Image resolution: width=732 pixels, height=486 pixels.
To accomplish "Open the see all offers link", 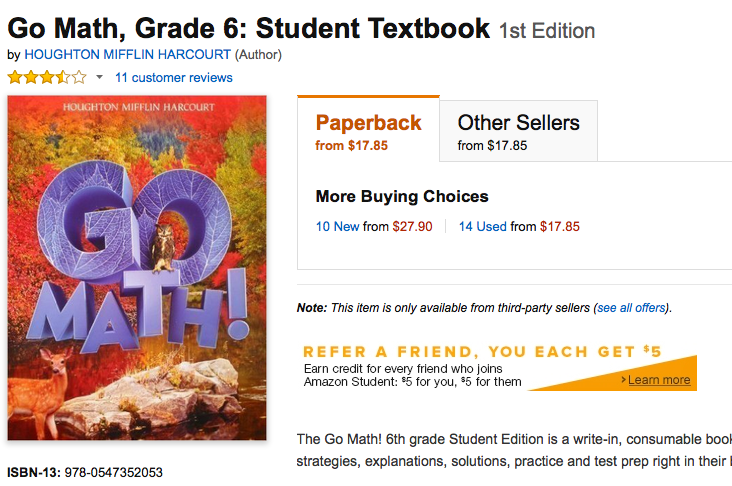I will point(632,308).
